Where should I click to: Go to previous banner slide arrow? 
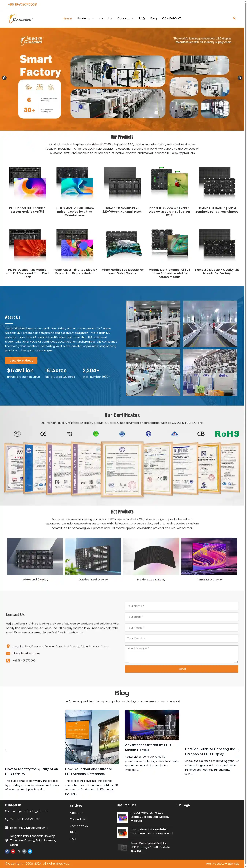4,78
